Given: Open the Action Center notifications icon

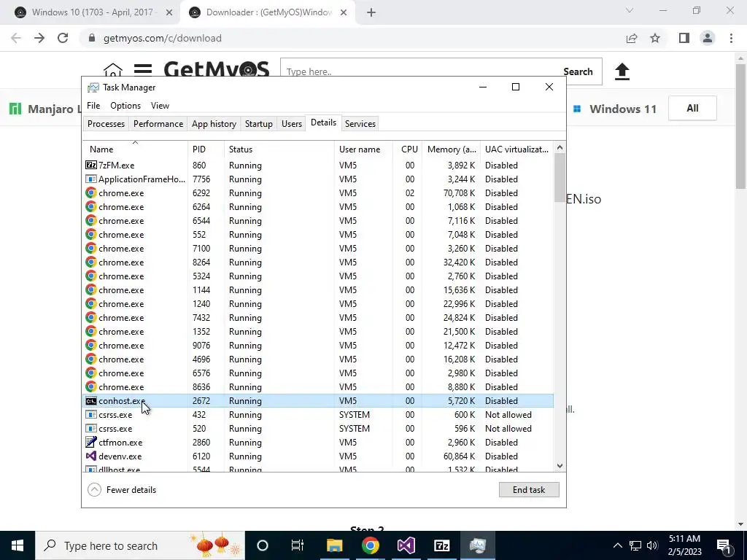Looking at the screenshot, I should tap(724, 546).
